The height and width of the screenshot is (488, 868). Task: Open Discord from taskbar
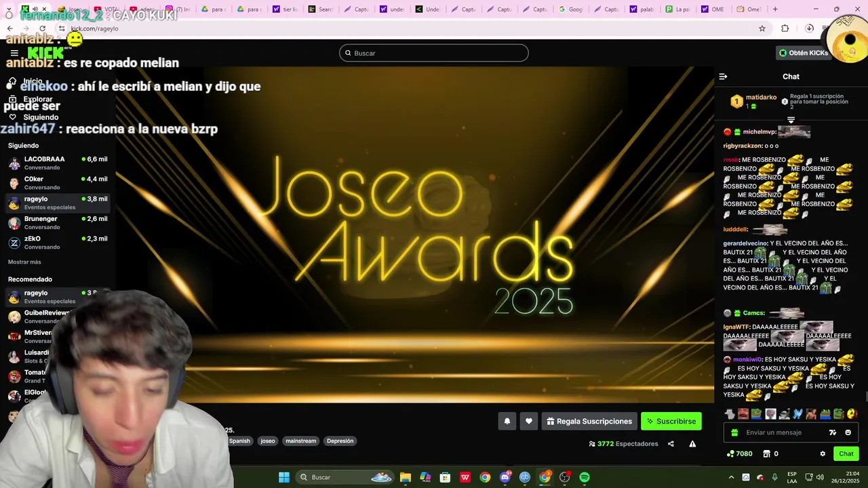click(505, 477)
